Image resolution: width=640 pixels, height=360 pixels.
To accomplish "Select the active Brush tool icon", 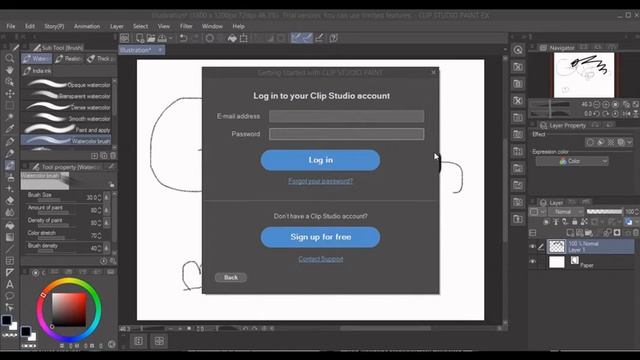I will pyautogui.click(x=10, y=165).
